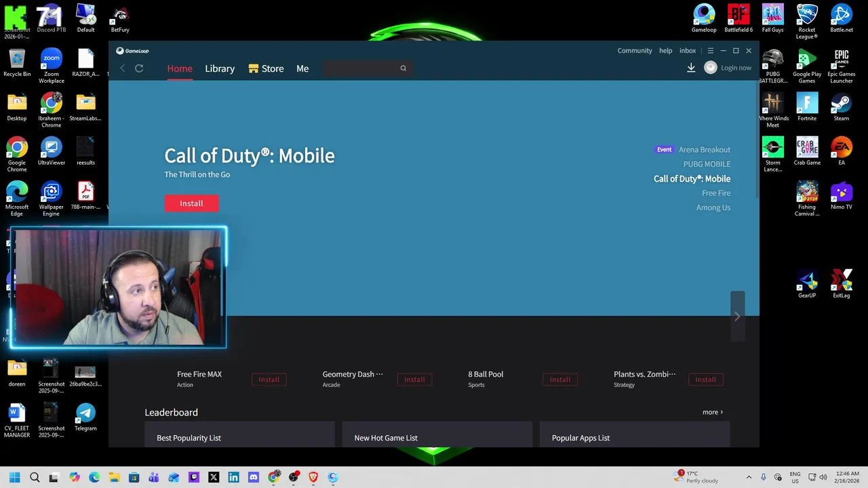The image size is (868, 488).
Task: Open Discord from the taskbar
Action: click(253, 477)
